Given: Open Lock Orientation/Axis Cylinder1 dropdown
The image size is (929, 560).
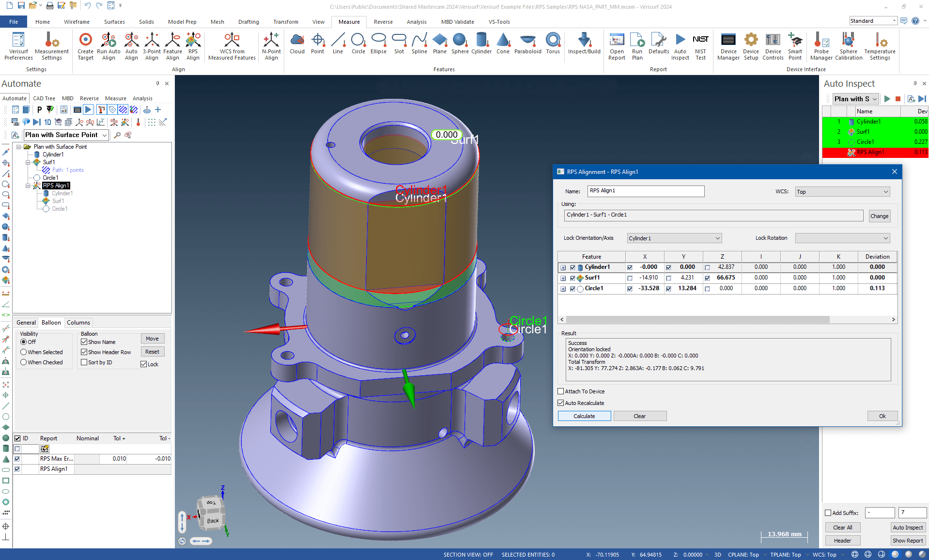Looking at the screenshot, I should [x=674, y=238].
